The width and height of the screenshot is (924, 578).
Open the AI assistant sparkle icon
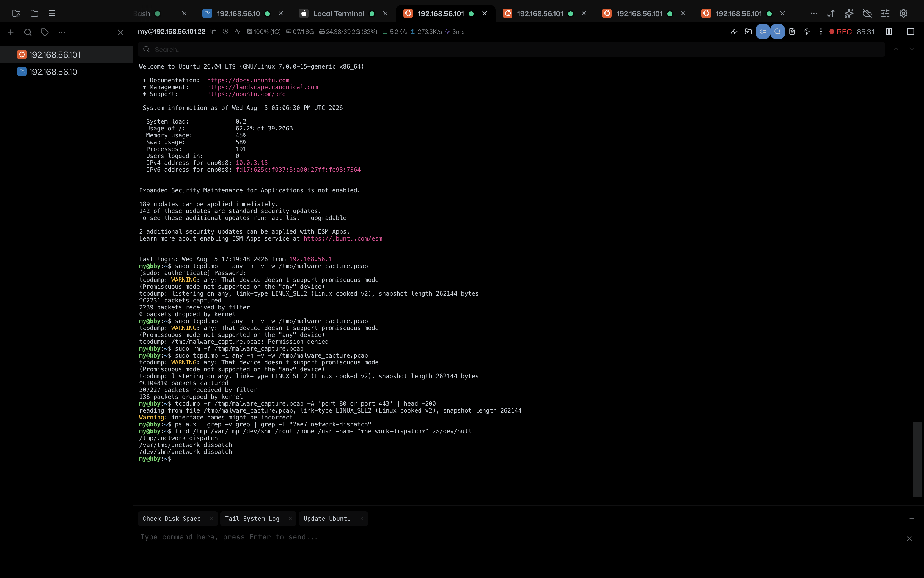click(x=849, y=13)
